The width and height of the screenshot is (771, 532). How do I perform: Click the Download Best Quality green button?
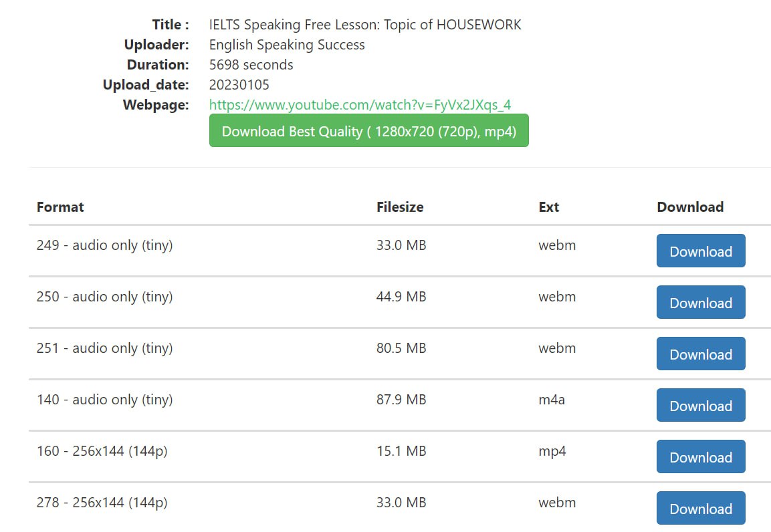[368, 131]
